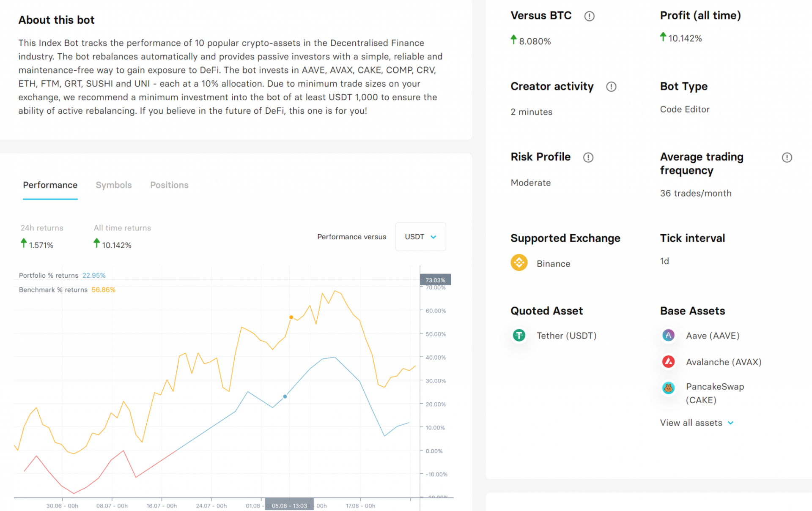The height and width of the screenshot is (511, 812).
Task: Click the PancakeSwap CAKE asset icon
Action: click(x=668, y=388)
